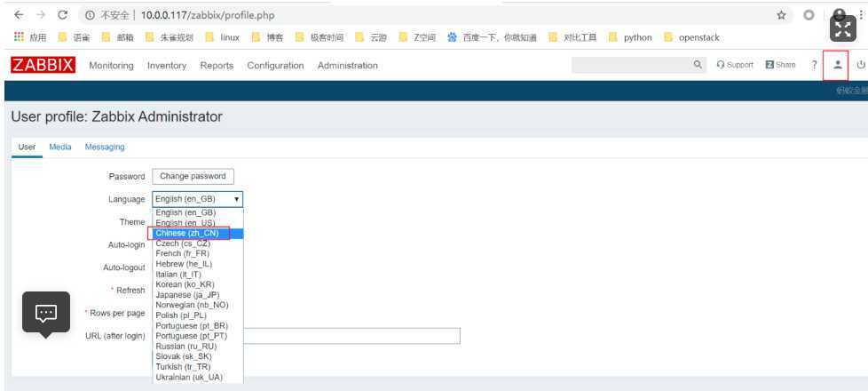Open the openstack bookmark folder
The height and width of the screenshot is (391, 868).
tap(692, 37)
